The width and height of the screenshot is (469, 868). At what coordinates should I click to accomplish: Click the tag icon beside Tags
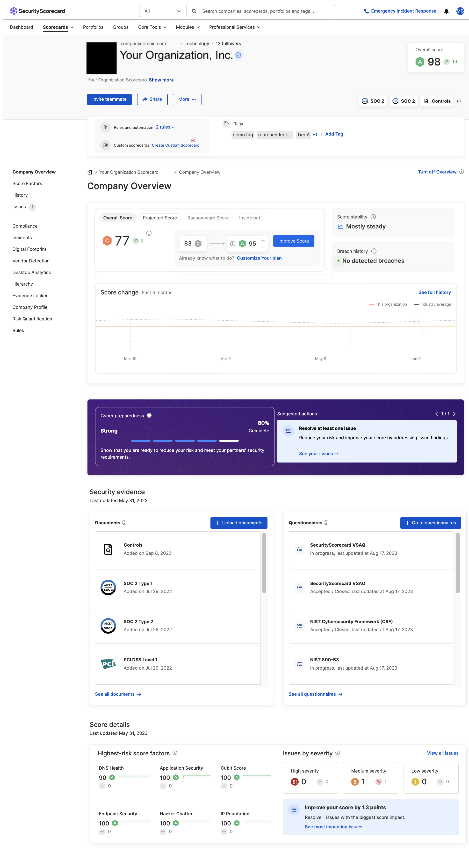coord(226,124)
